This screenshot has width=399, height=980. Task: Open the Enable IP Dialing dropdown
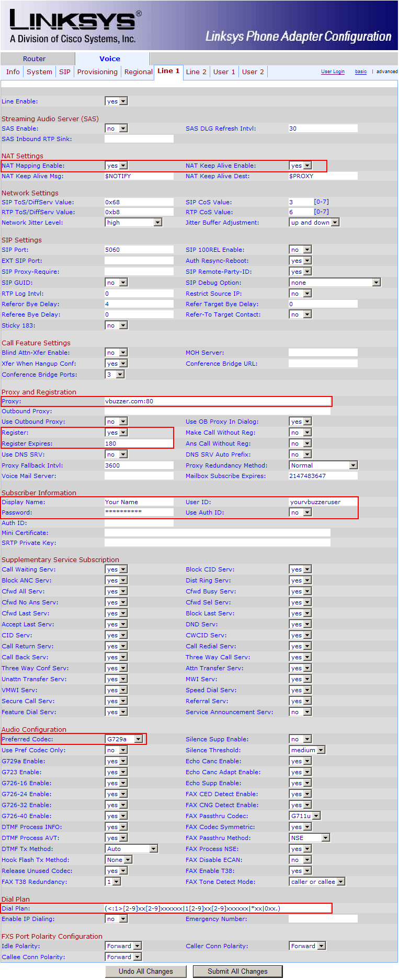117,919
